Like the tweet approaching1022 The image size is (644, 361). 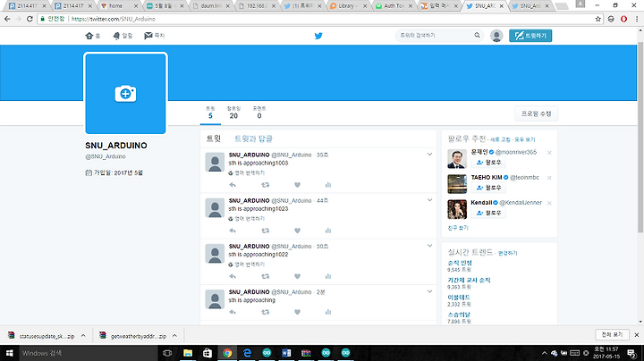297,276
